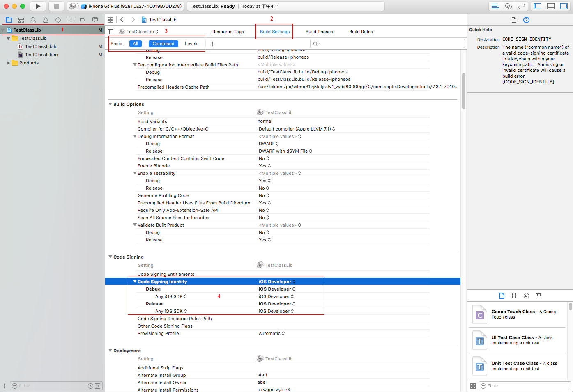Click the build settings search field
The image size is (573, 392).
(387, 44)
